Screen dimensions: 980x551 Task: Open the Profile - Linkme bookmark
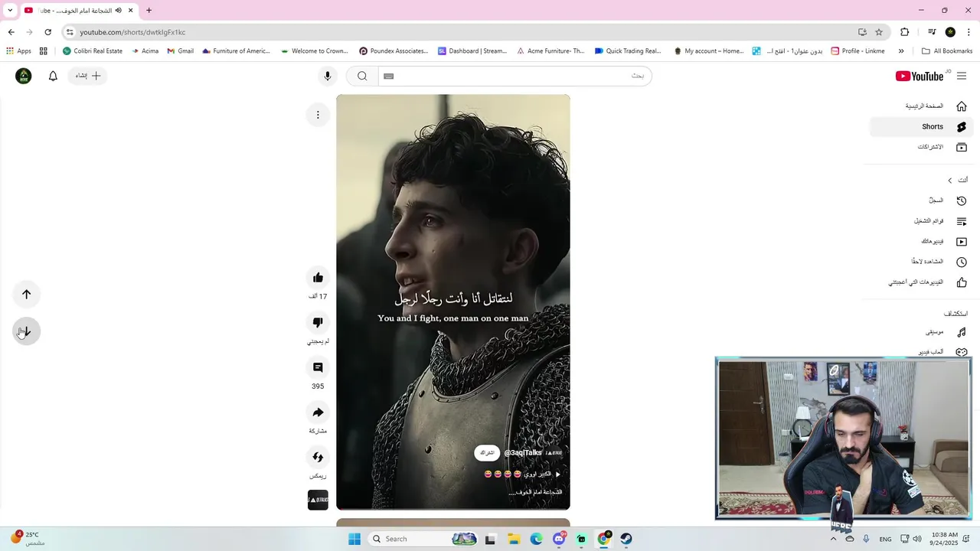tap(858, 51)
